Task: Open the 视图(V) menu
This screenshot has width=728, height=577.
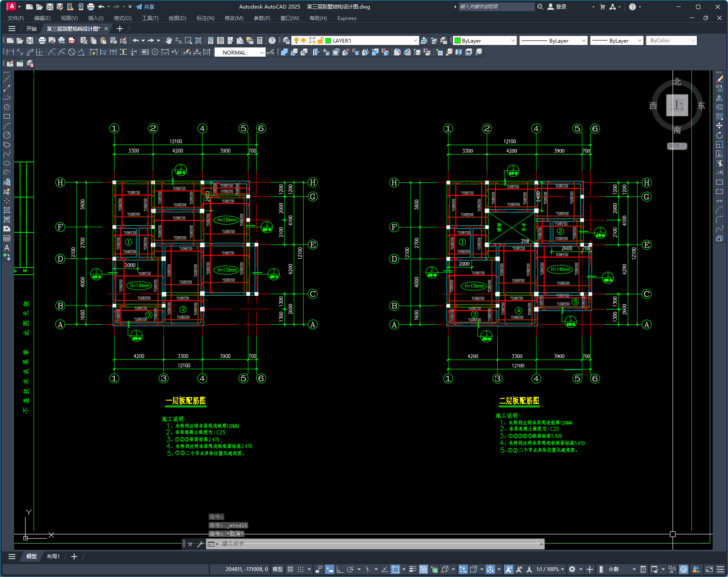Action: (69, 18)
